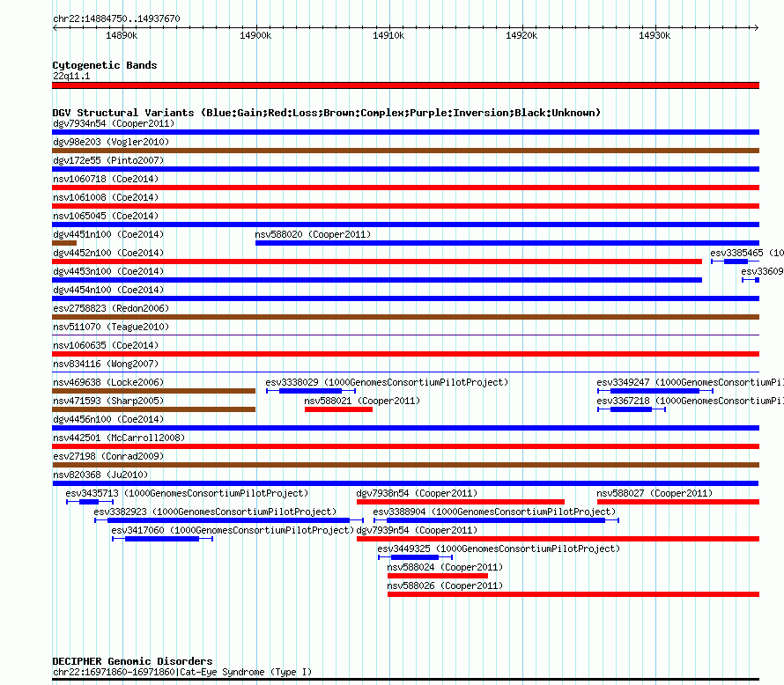Click the 14930k ruler position label

pyautogui.click(x=655, y=35)
